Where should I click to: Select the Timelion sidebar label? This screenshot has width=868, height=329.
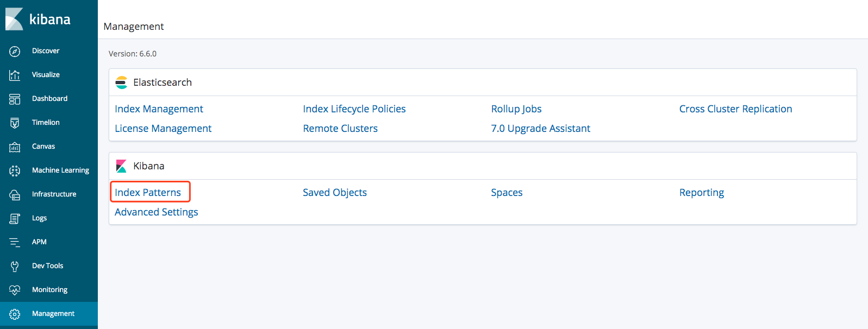point(46,123)
